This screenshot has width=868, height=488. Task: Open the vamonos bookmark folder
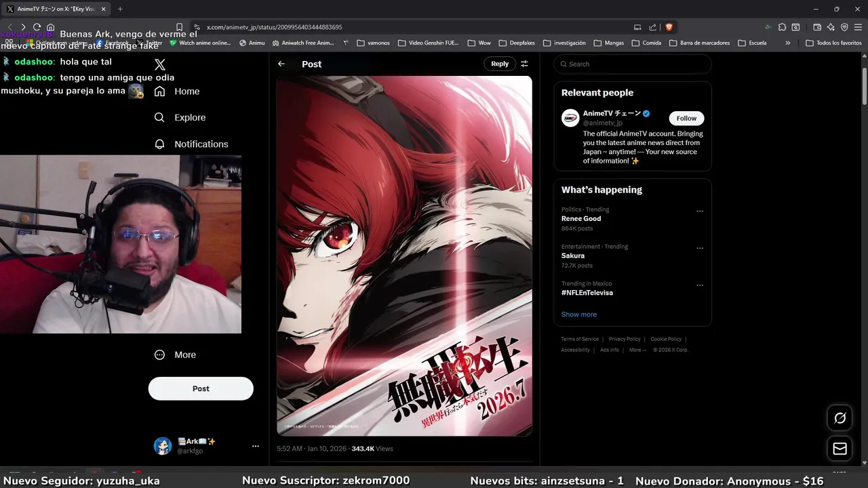click(x=374, y=43)
